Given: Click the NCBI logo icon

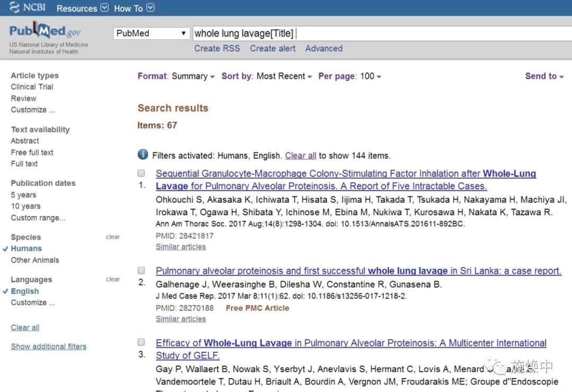Looking at the screenshot, I should point(15,7).
